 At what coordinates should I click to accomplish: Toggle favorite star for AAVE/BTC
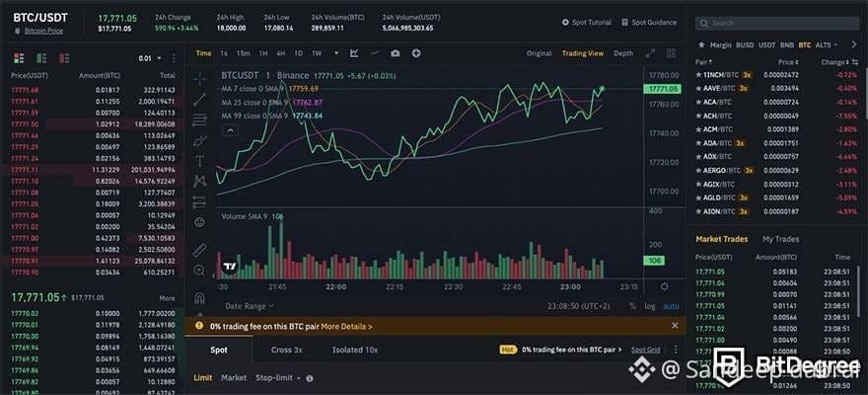pyautogui.click(x=699, y=88)
